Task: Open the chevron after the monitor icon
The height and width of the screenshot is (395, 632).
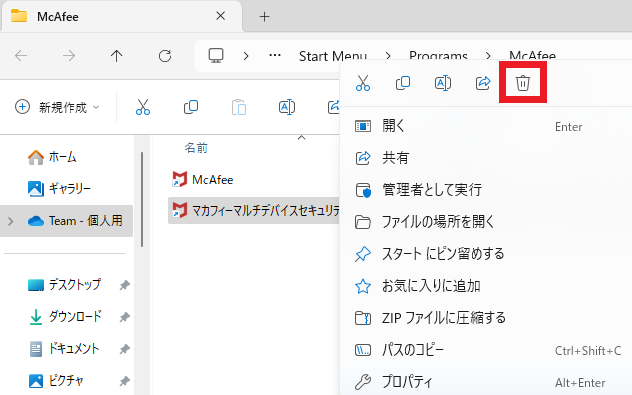Action: tap(246, 56)
